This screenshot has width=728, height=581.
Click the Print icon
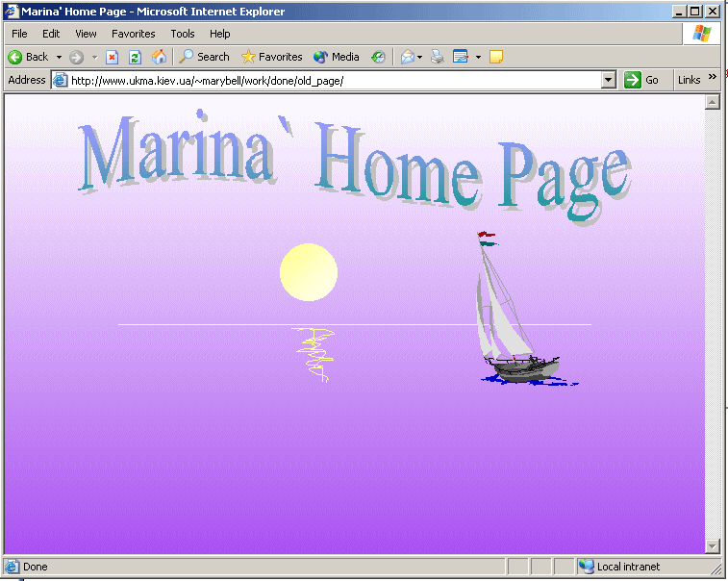[437, 57]
